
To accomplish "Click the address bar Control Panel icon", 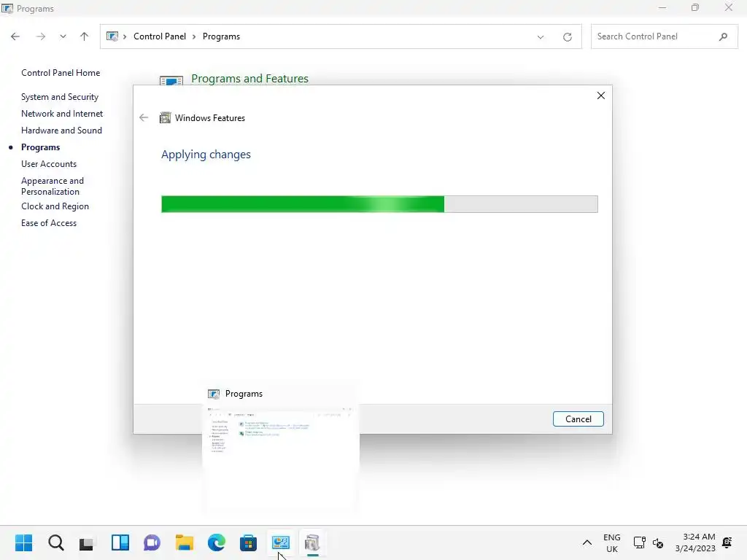I will point(112,36).
